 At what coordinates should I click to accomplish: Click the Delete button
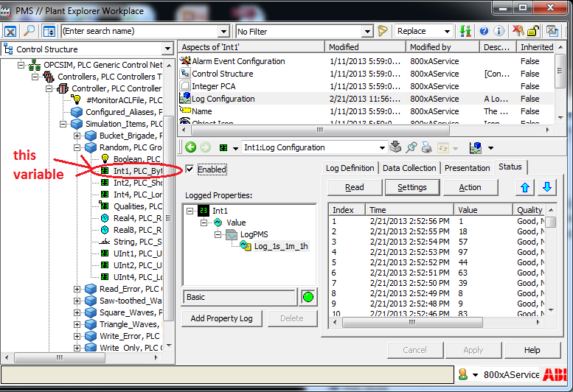click(x=292, y=318)
